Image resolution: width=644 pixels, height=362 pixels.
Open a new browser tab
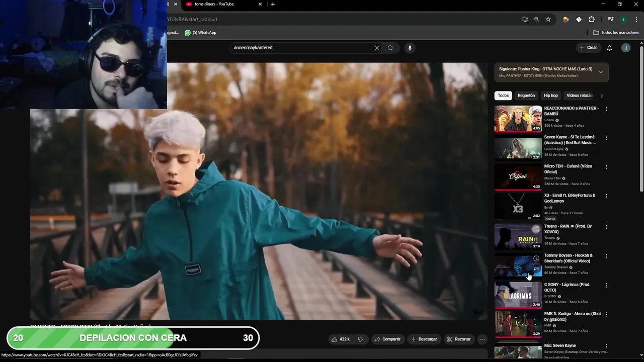pyautogui.click(x=273, y=4)
